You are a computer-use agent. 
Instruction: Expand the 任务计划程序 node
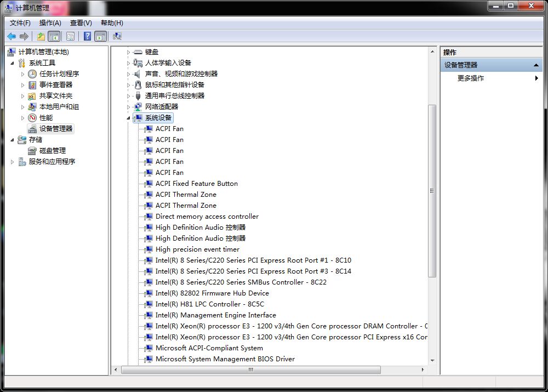(22, 74)
